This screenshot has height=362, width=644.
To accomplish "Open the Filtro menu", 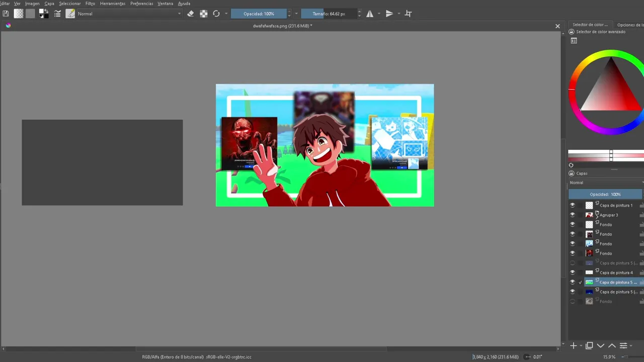I will [90, 4].
